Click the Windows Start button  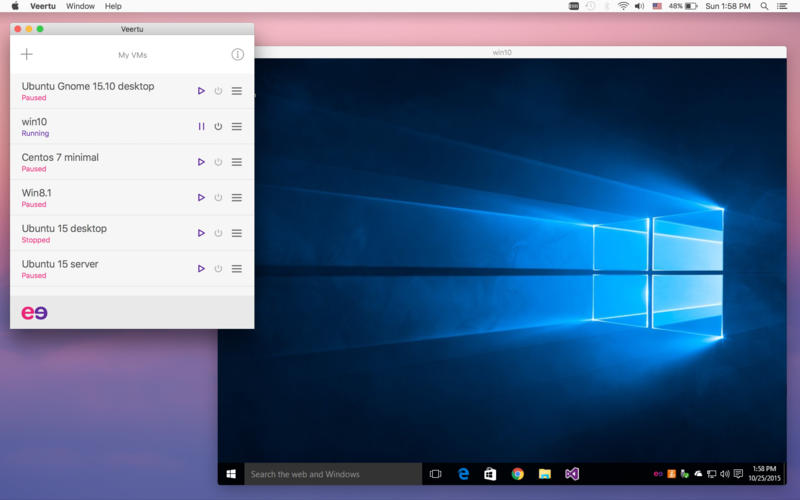[231, 474]
